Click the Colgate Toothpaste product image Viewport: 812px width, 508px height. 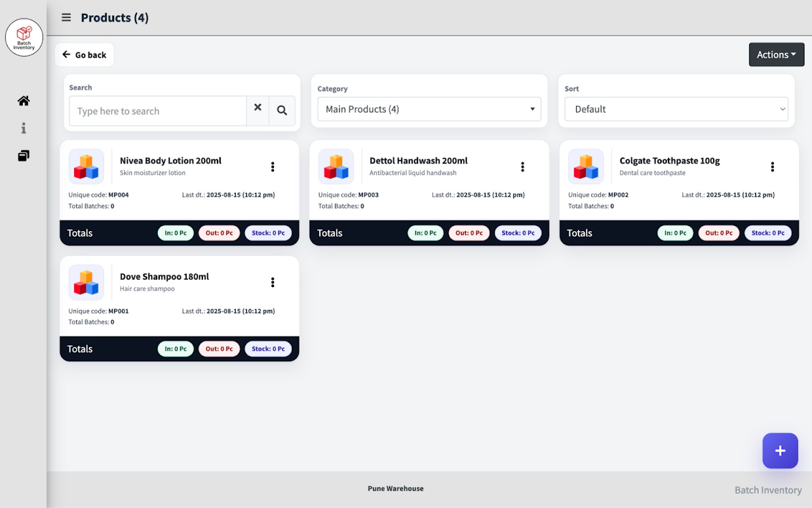point(586,166)
